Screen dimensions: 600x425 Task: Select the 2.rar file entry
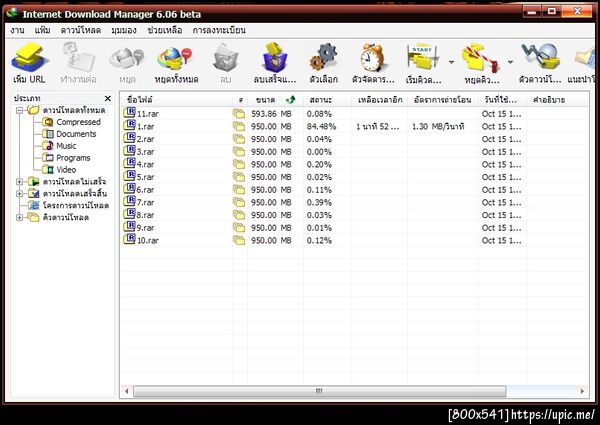tap(145, 139)
